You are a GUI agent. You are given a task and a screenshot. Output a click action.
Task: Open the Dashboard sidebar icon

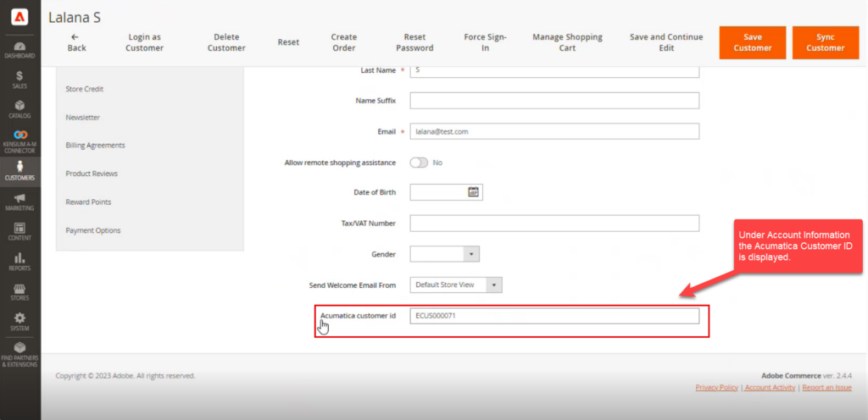pos(20,50)
